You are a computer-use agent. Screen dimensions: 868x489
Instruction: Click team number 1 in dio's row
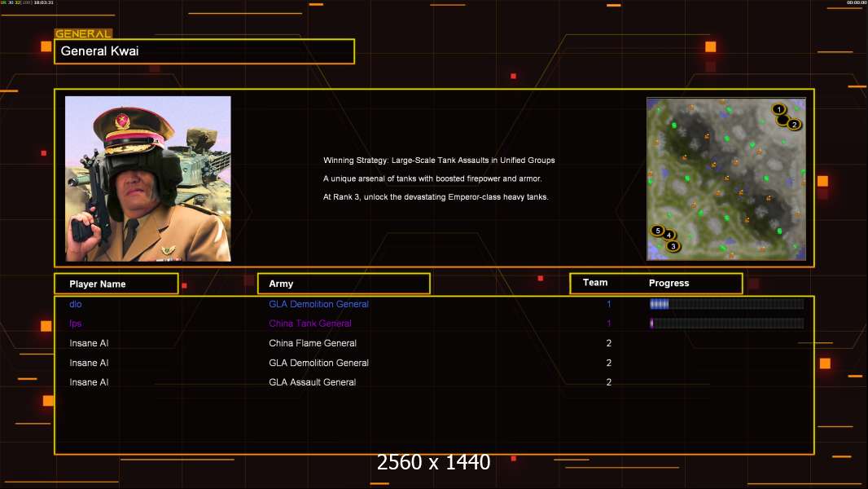pyautogui.click(x=608, y=304)
